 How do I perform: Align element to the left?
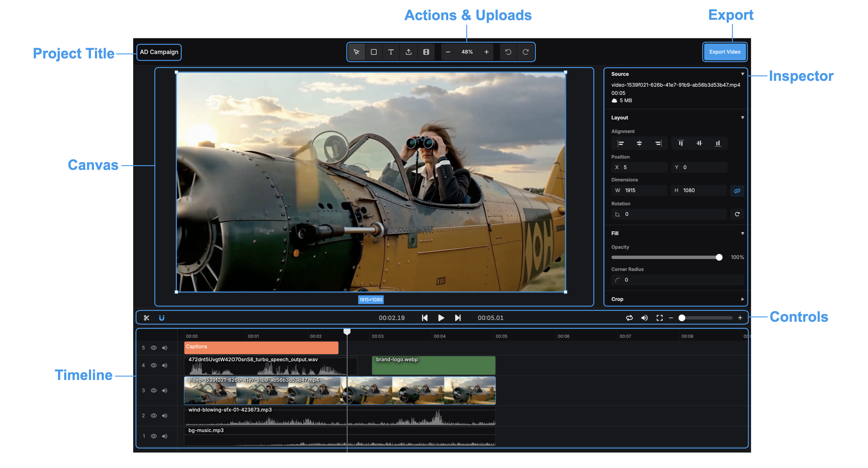(x=621, y=144)
